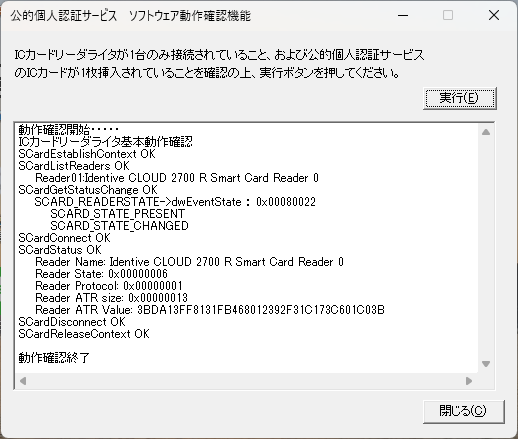Close the window with the X icon
The height and width of the screenshot is (439, 518).
(494, 15)
